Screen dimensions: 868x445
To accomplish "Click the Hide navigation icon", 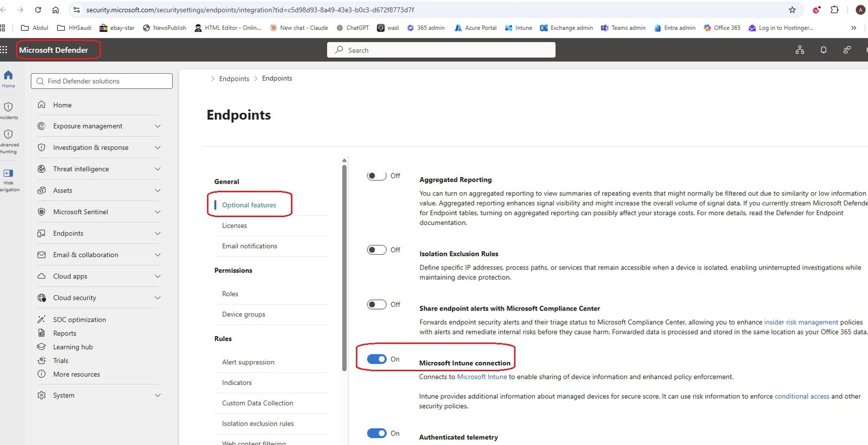I will (8, 173).
